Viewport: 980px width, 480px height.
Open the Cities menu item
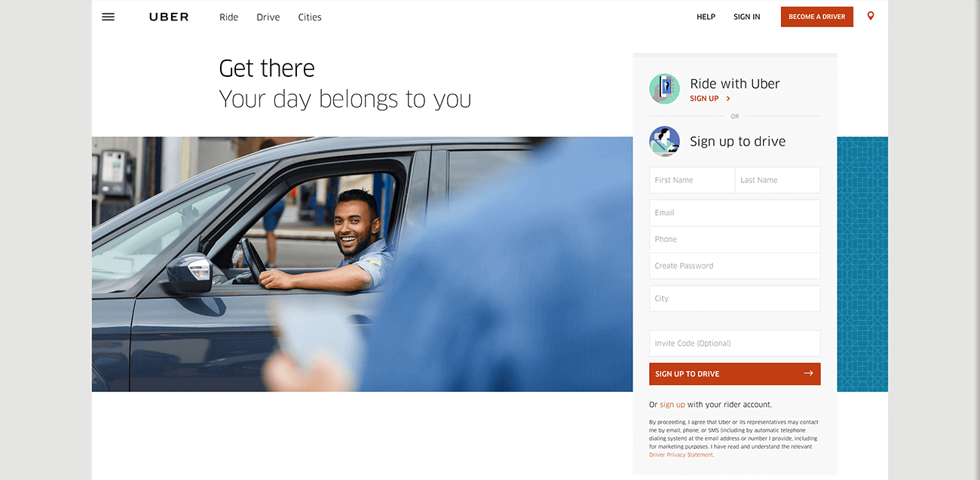tap(310, 17)
